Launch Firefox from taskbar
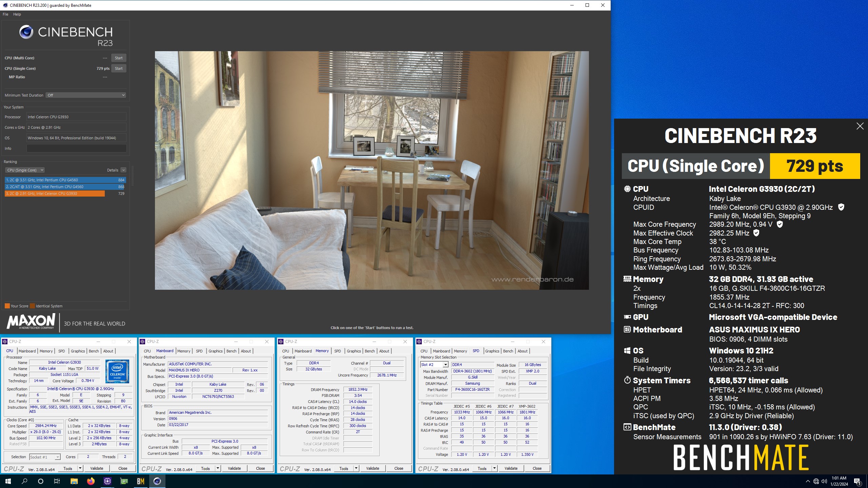 coord(91,481)
